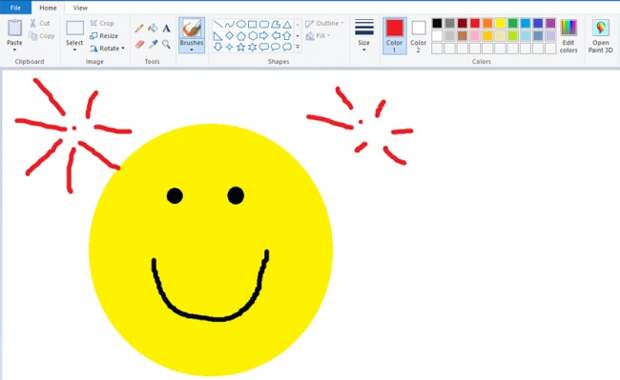Choose the Triangle shape
This screenshot has width=620, height=380.
click(287, 25)
